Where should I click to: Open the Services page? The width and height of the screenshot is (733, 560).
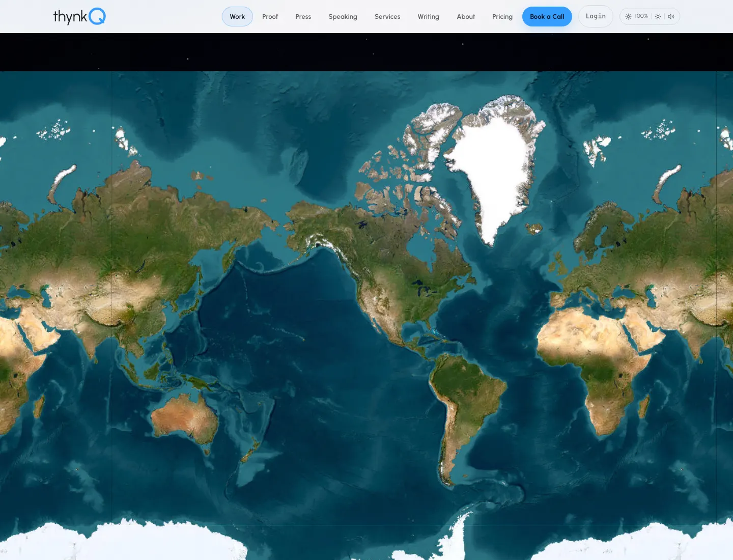point(387,16)
